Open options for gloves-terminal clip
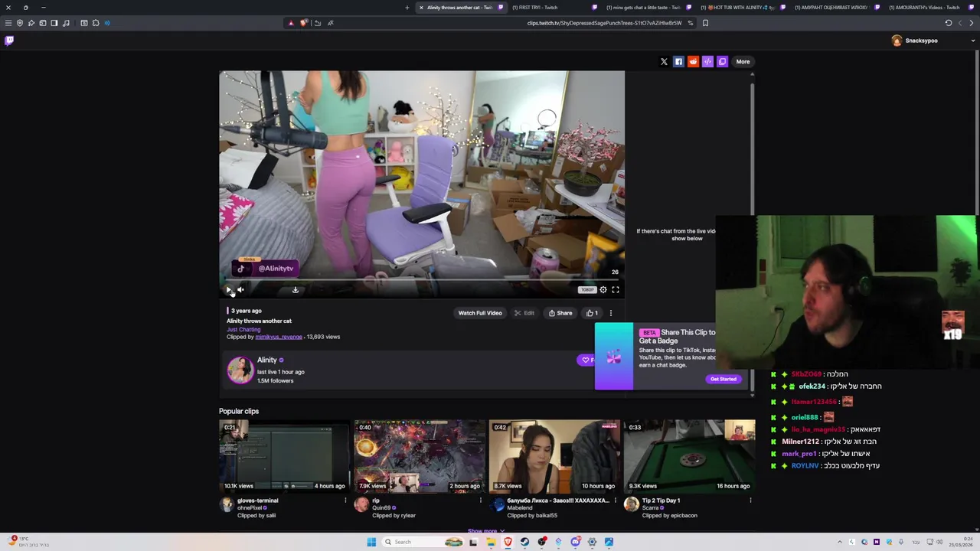The image size is (980, 551). pos(345,500)
